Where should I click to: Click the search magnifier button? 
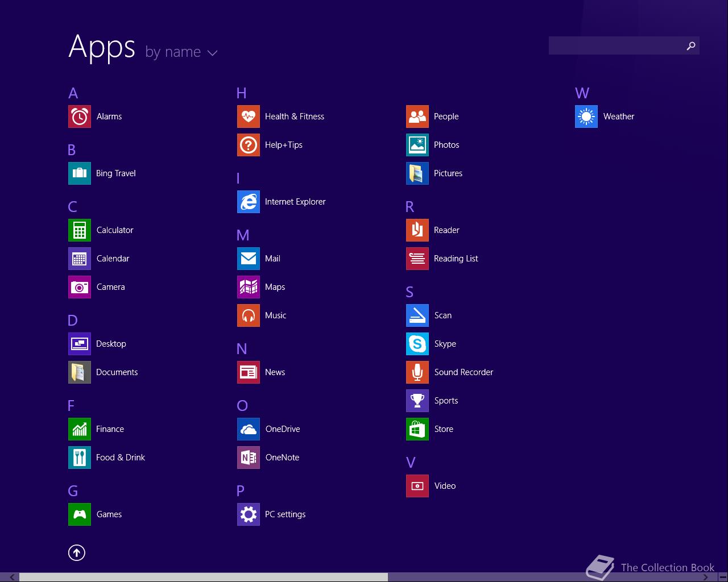coord(691,45)
